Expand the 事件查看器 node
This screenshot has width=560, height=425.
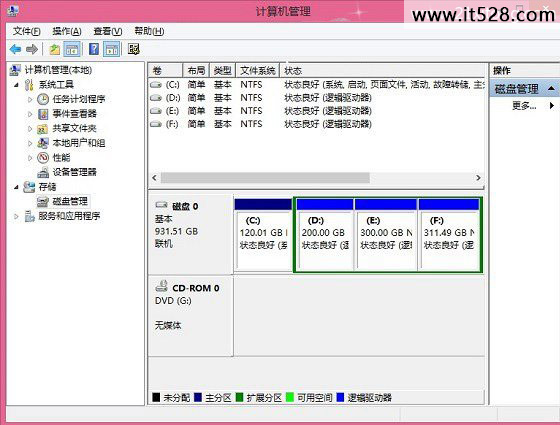pos(30,114)
